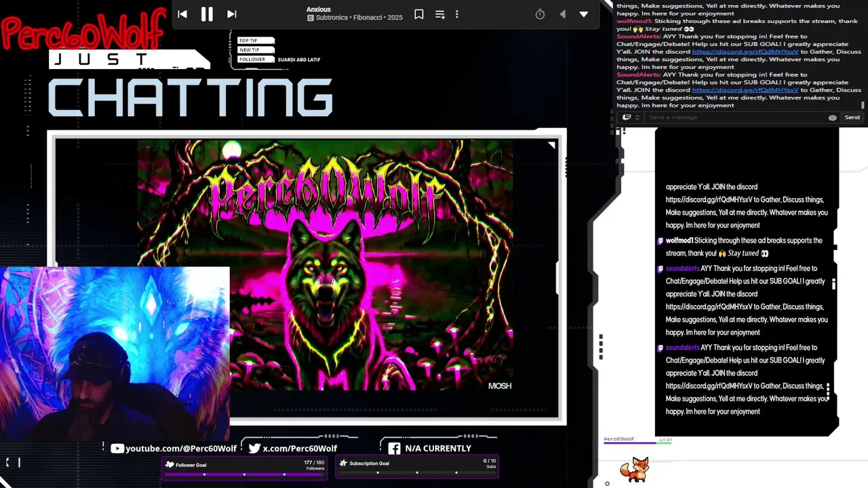Click the YouTube logo icon

coord(117,448)
